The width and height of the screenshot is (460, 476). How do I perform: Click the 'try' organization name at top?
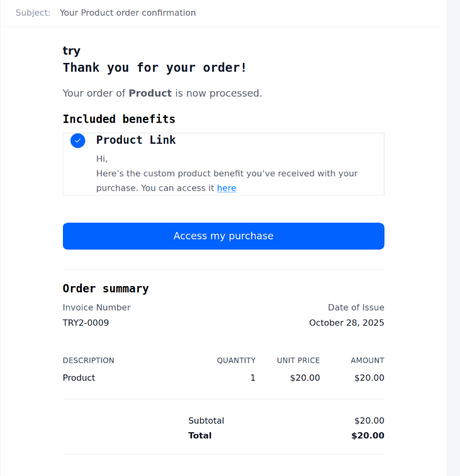72,51
